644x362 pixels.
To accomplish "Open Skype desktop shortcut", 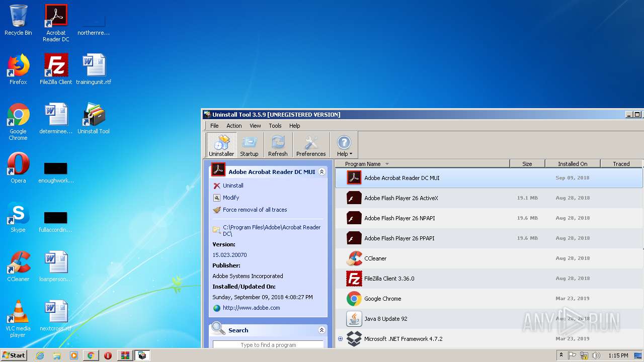I will click(x=18, y=217).
